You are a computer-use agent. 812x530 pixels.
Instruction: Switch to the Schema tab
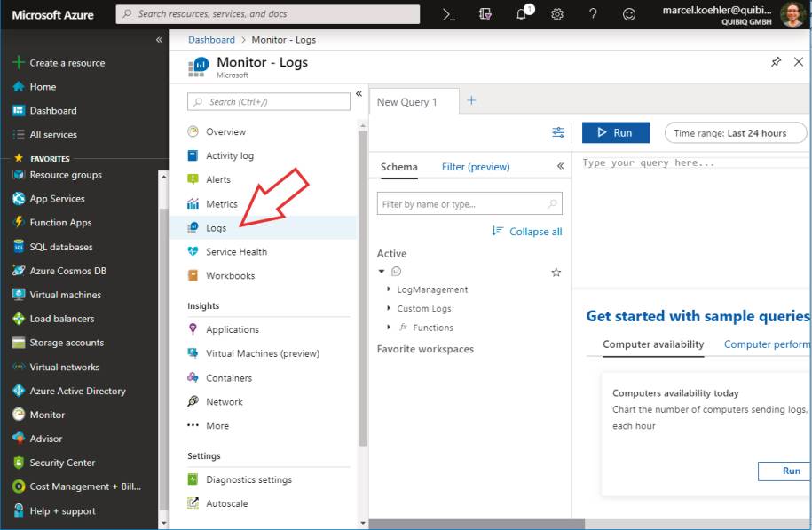398,167
